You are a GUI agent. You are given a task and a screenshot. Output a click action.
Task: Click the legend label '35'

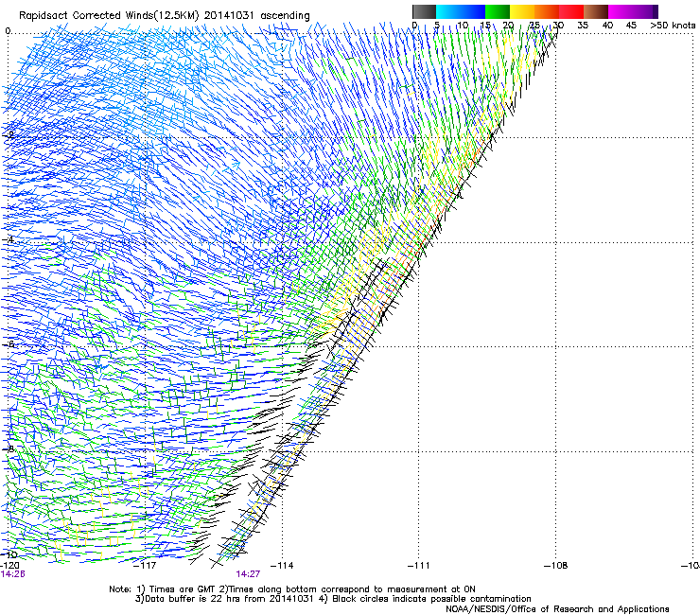[583, 26]
